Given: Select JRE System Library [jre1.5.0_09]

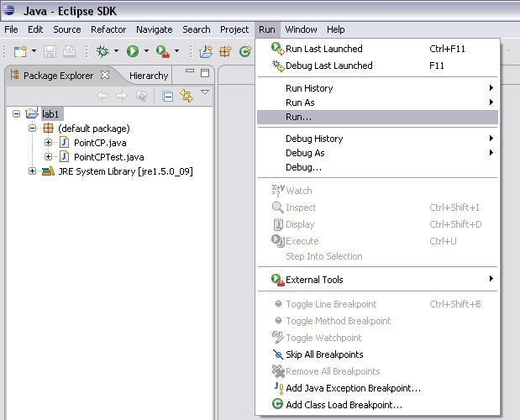Looking at the screenshot, I should (x=125, y=171).
